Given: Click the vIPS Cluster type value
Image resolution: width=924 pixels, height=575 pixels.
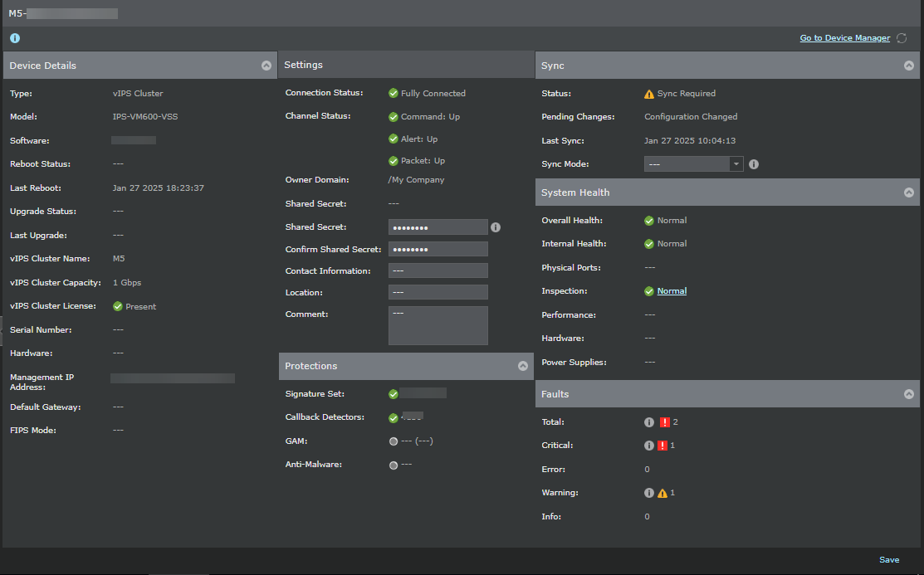Looking at the screenshot, I should pyautogui.click(x=138, y=93).
